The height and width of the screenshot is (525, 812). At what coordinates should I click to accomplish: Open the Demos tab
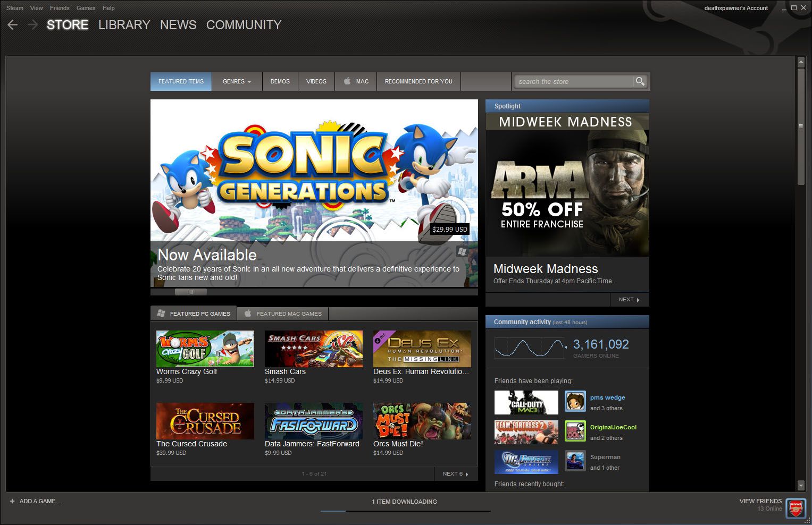(x=280, y=81)
